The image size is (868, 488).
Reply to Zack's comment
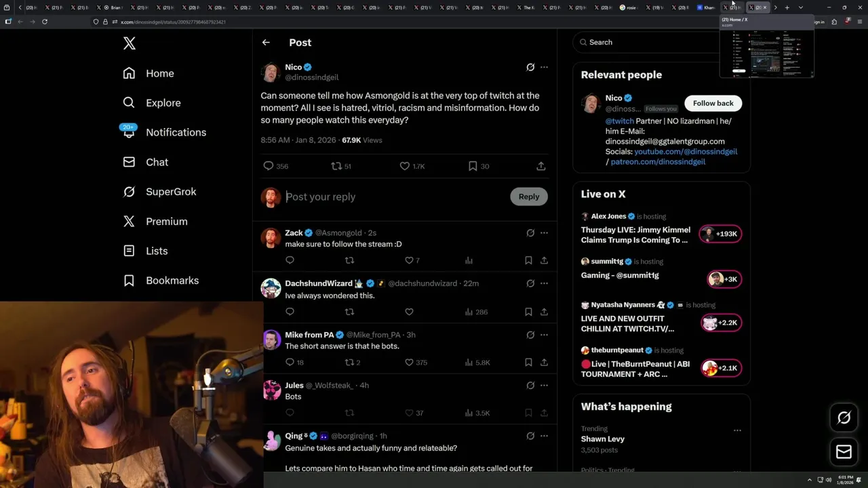290,260
